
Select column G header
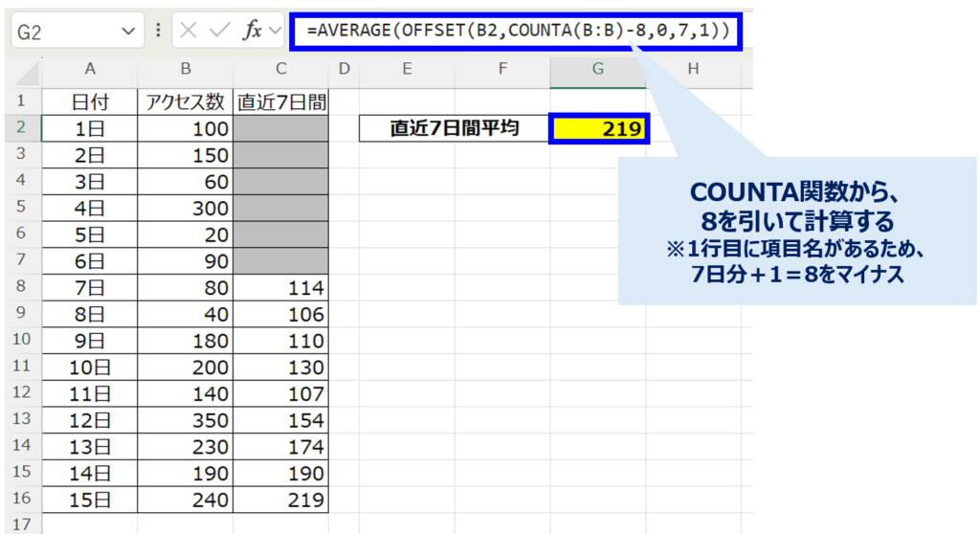(x=598, y=69)
